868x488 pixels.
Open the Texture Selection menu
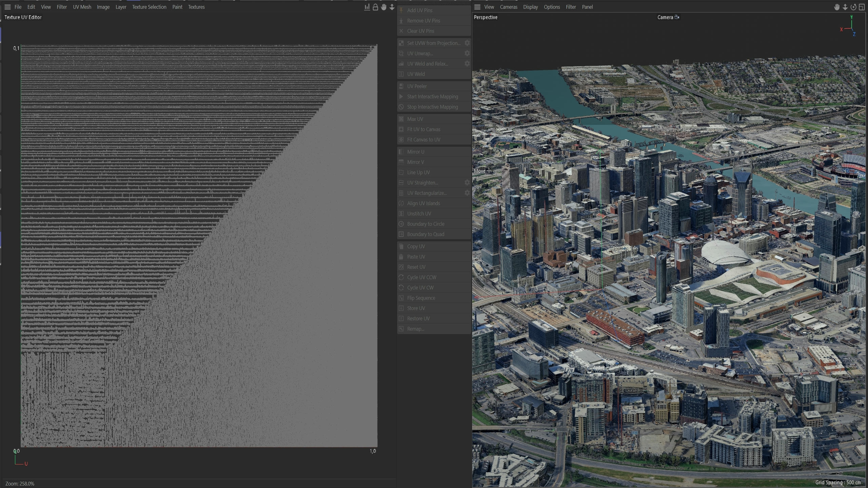click(x=149, y=7)
